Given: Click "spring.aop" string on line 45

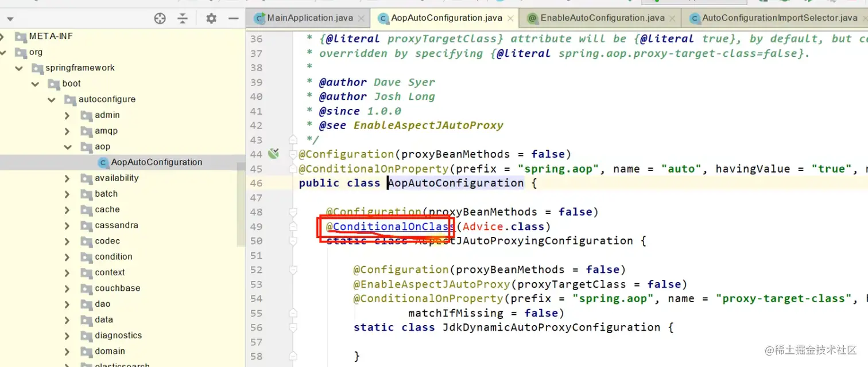Looking at the screenshot, I should click(560, 169).
